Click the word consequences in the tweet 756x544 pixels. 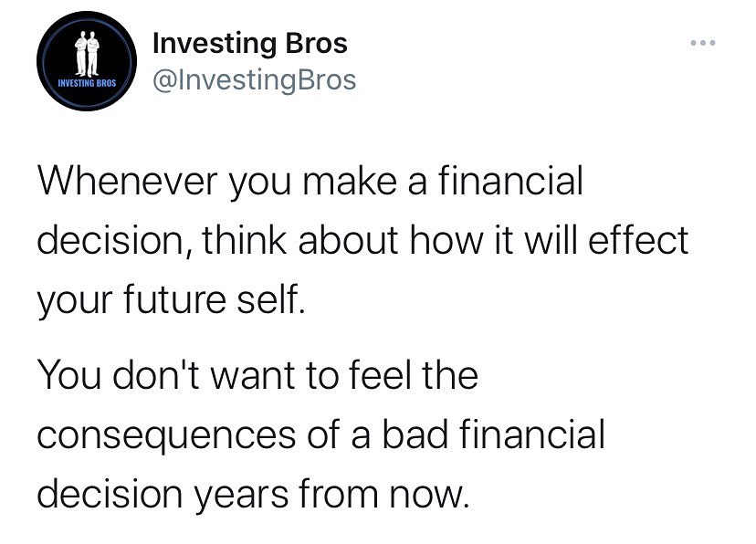(166, 434)
